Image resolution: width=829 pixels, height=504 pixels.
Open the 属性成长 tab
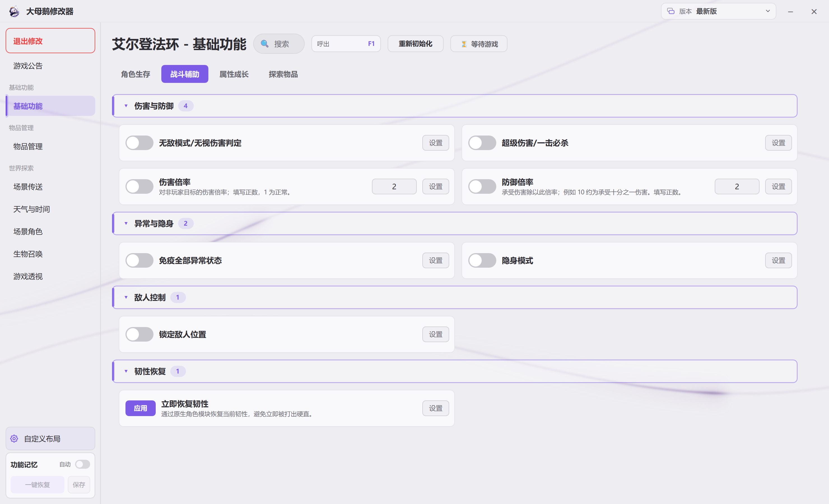(234, 74)
